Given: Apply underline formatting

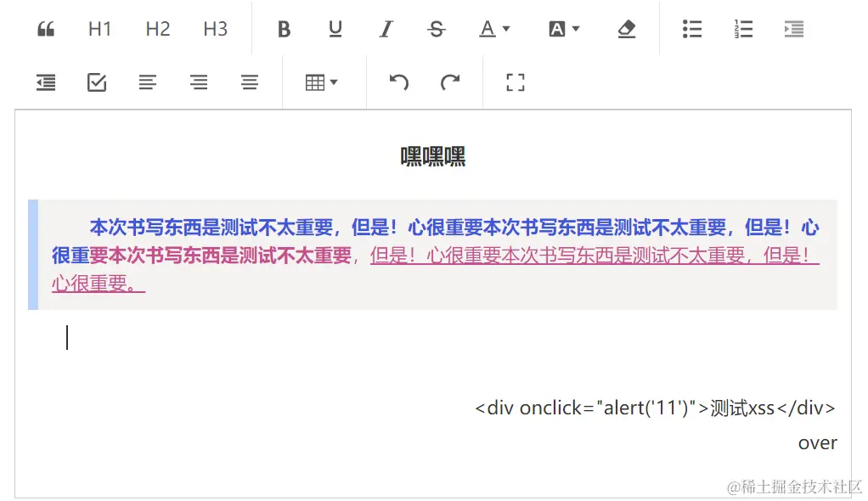Looking at the screenshot, I should coord(335,28).
